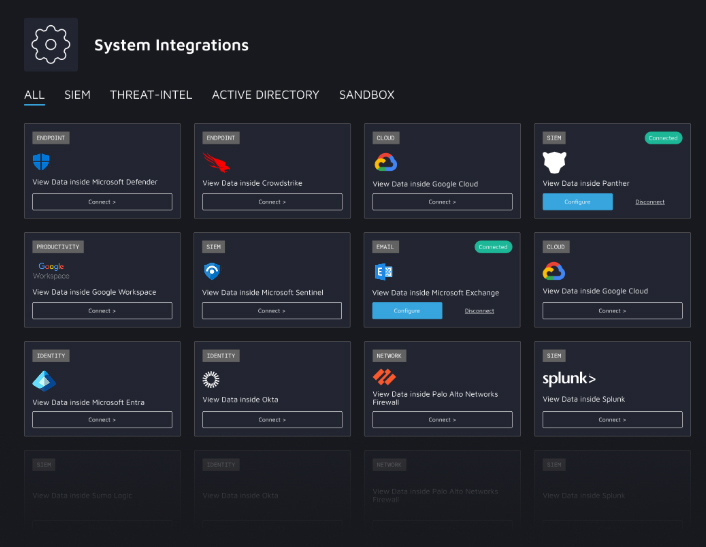706x547 pixels.
Task: Connect the first-row Google Cloud integration
Action: tap(442, 202)
